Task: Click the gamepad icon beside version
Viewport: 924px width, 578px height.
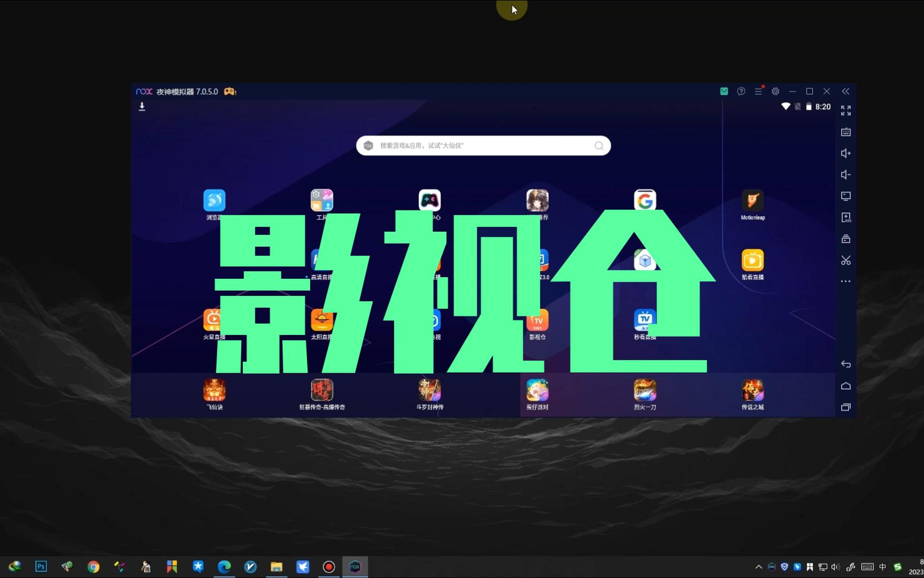Action: pyautogui.click(x=230, y=92)
